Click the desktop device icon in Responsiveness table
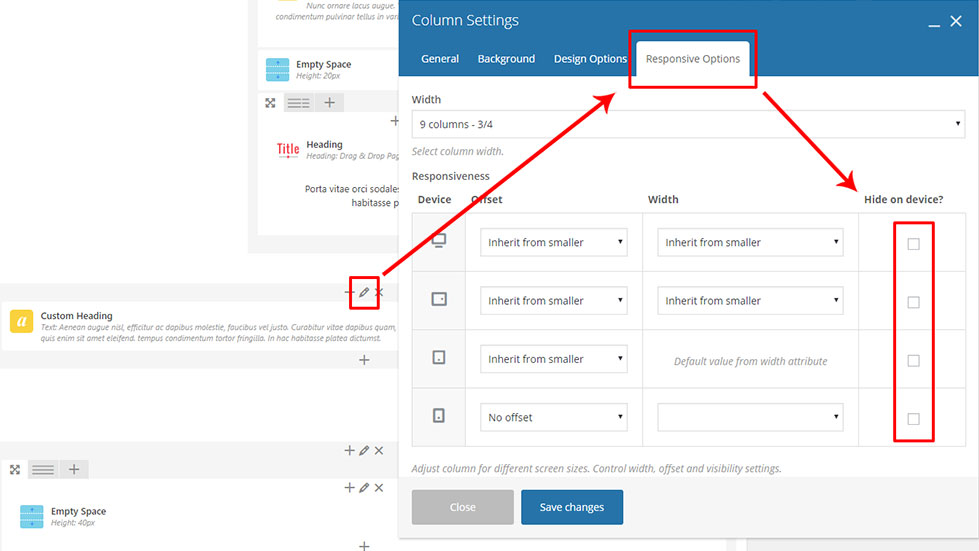This screenshot has height=551, width=979. click(x=438, y=241)
